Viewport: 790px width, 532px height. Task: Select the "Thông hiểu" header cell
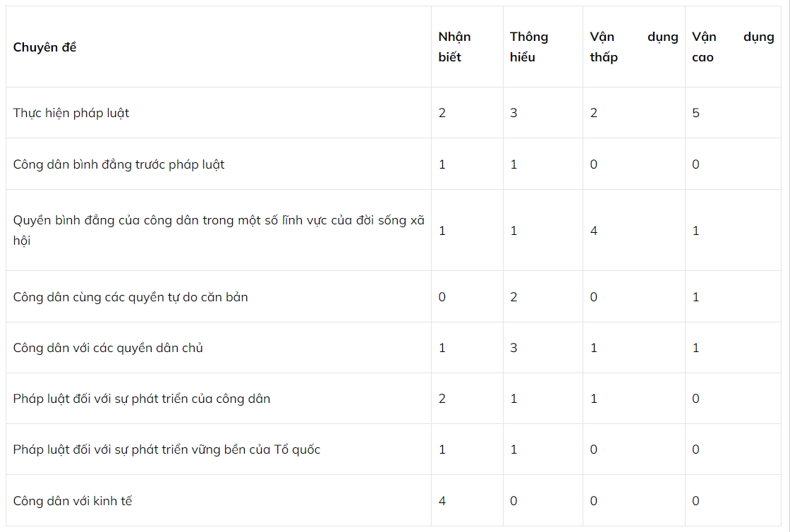(x=529, y=47)
